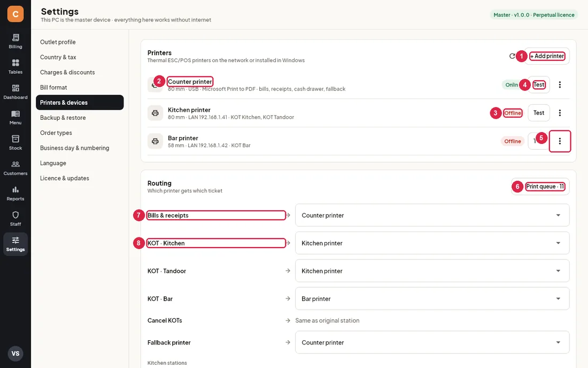The width and height of the screenshot is (588, 368).
Task: Click the Bar printer name
Action: tap(183, 138)
